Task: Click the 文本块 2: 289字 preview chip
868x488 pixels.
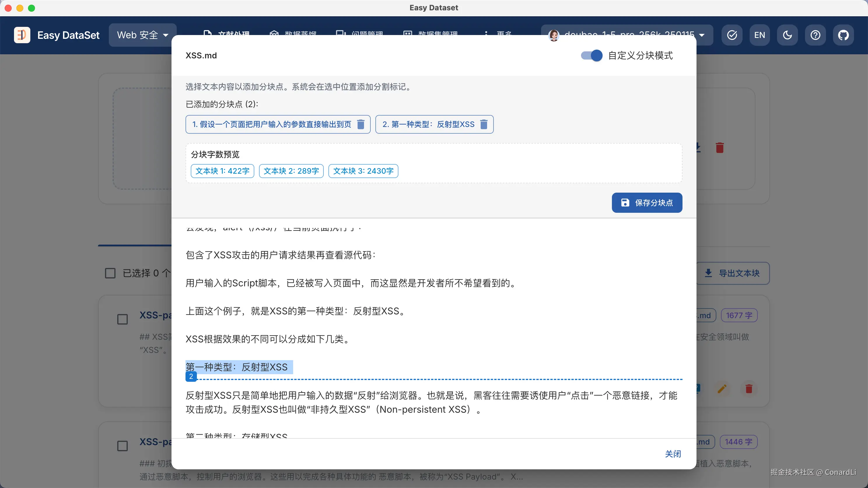Action: [291, 171]
